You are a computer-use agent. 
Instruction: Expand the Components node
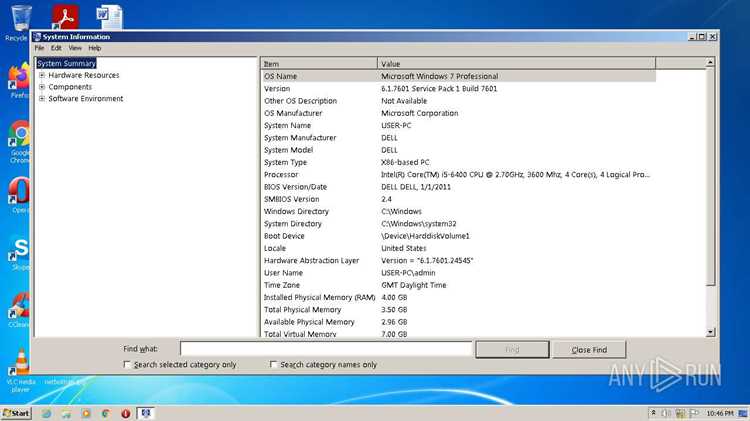click(42, 87)
